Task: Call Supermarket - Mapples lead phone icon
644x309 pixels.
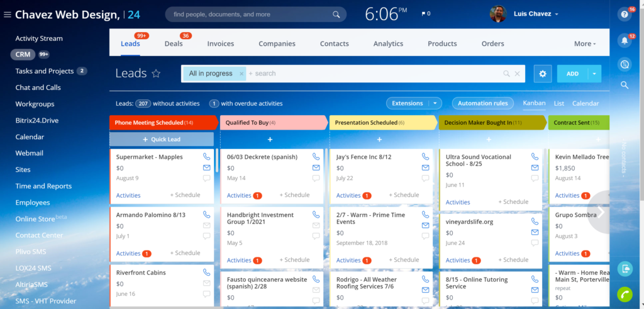Action: (206, 157)
